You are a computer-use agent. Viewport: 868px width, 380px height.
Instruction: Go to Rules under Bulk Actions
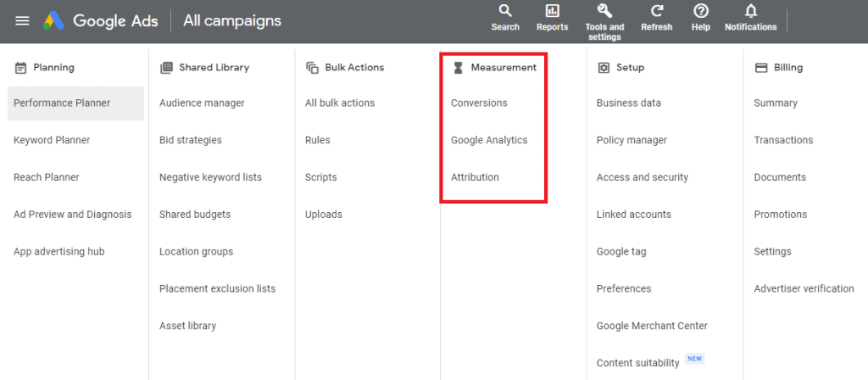(x=318, y=140)
